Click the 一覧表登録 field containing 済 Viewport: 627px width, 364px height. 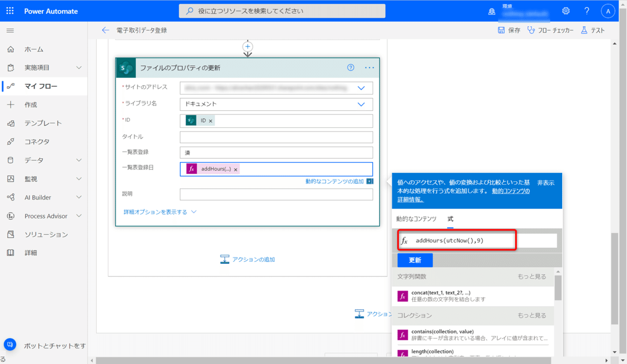pos(276,152)
